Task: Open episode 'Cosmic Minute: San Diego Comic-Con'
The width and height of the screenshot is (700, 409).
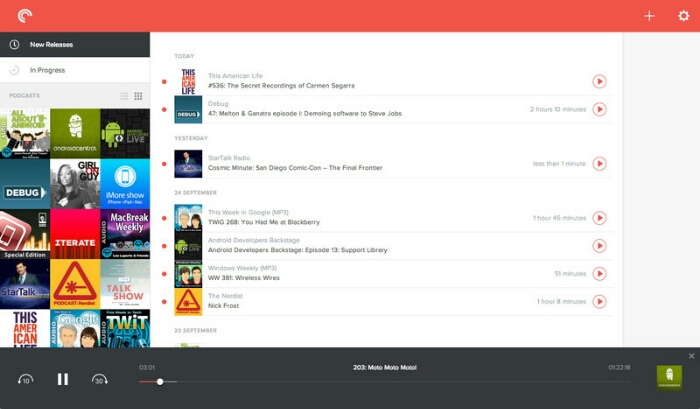Action: click(x=295, y=168)
